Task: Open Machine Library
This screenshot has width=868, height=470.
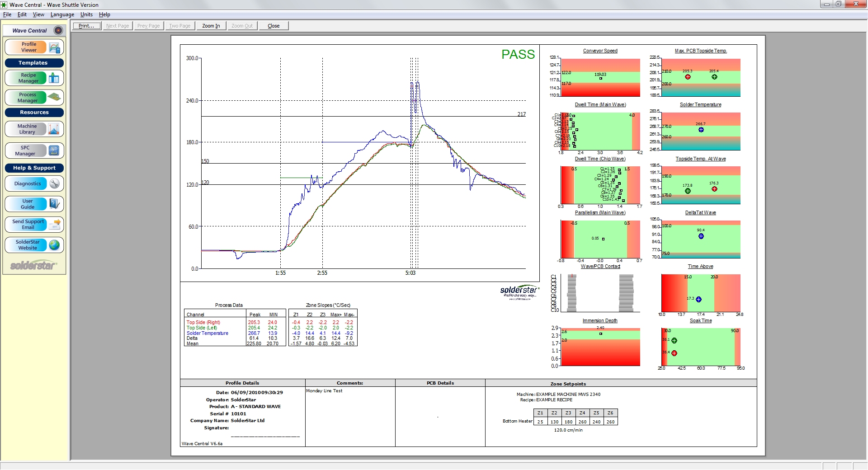Action: [x=34, y=129]
